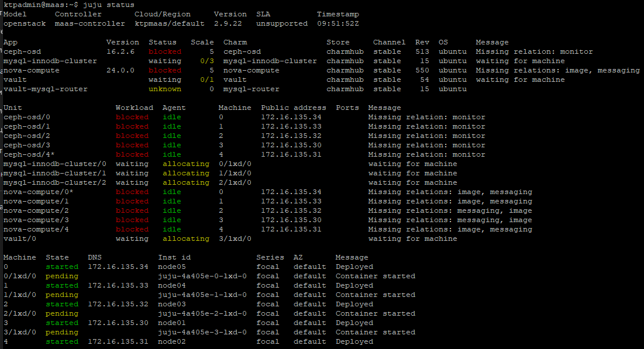Image resolution: width=644 pixels, height=349 pixels.
Task: Click unit 'nova-compute/2'
Action: pos(36,211)
